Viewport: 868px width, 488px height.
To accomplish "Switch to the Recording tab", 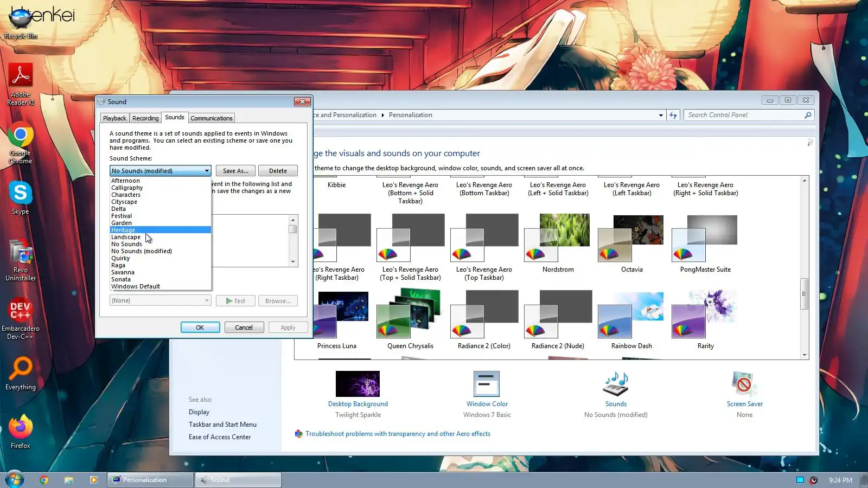I will coord(145,118).
